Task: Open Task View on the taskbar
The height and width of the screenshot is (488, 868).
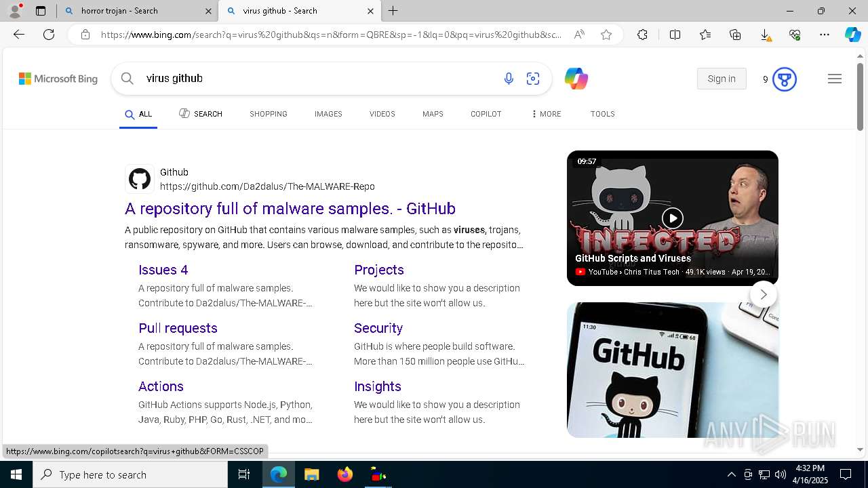Action: (244, 474)
